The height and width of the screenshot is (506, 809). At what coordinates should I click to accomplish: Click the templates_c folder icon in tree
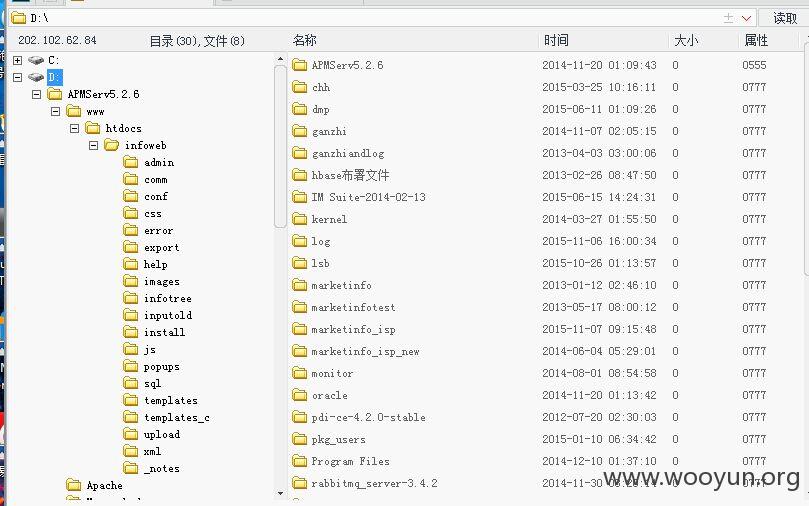coord(131,417)
